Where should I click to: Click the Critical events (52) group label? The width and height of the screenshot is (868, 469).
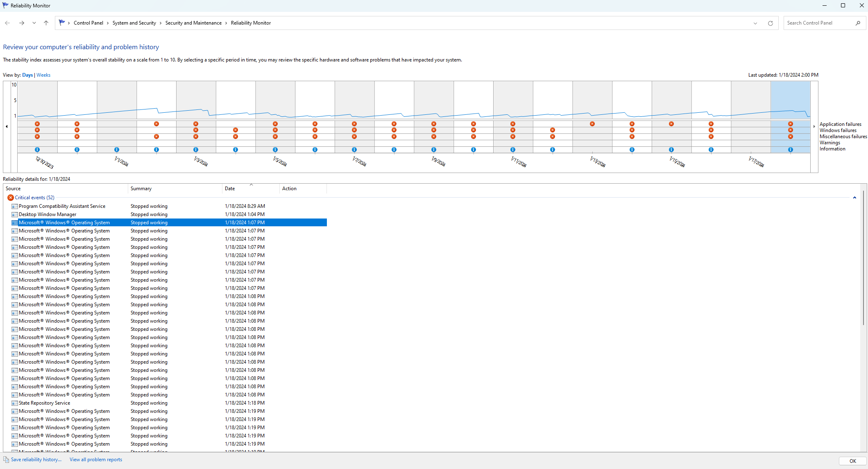click(x=35, y=198)
